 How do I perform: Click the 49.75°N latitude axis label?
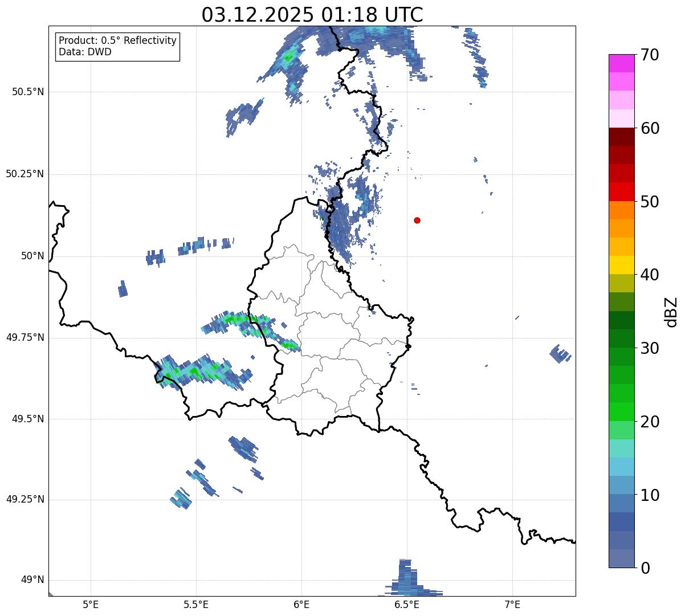(25, 337)
